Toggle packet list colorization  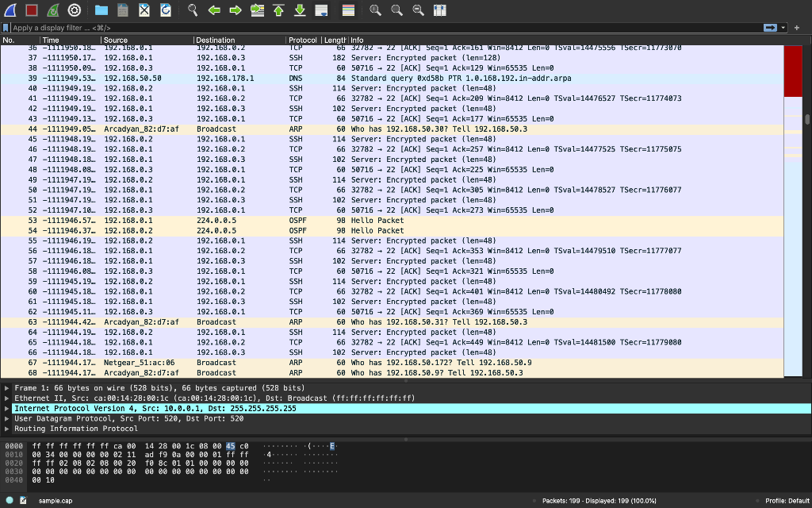point(349,10)
